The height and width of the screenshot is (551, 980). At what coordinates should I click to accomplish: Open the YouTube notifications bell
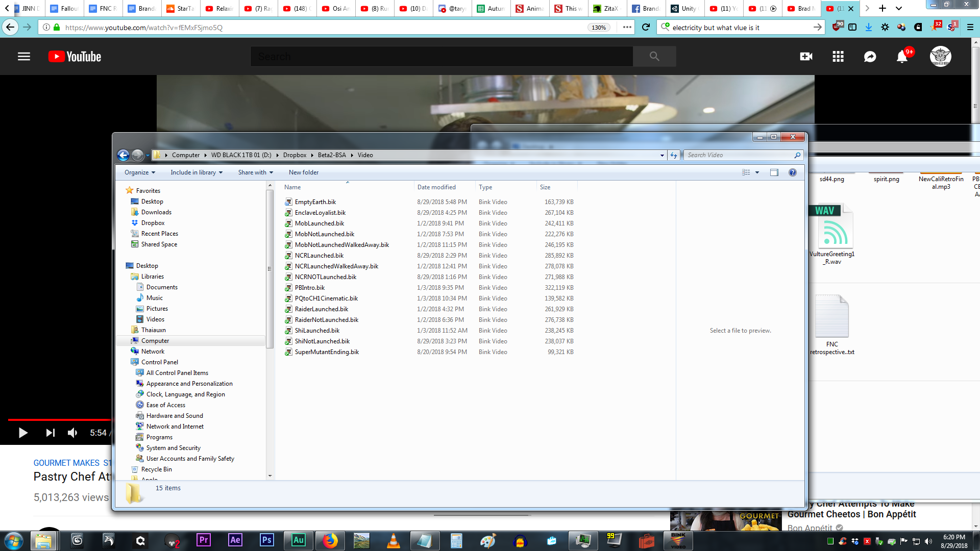point(902,57)
